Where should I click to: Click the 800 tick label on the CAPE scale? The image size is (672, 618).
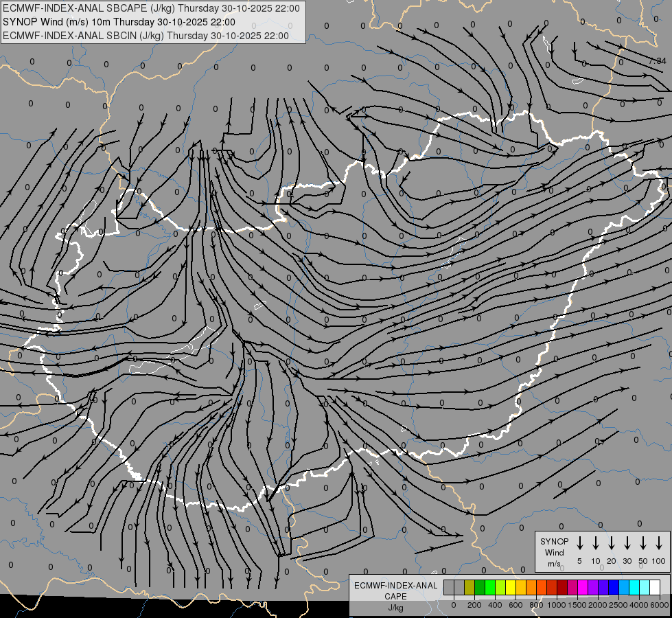pos(536,605)
